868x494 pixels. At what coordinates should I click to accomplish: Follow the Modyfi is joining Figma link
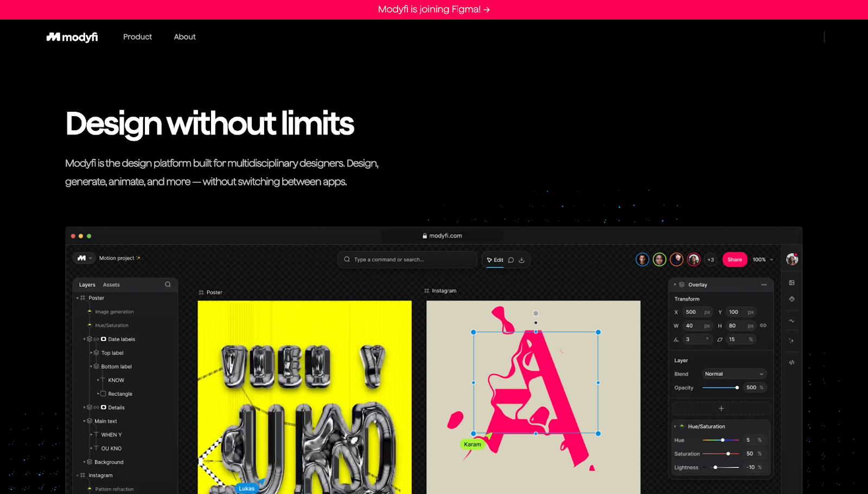[x=433, y=9]
